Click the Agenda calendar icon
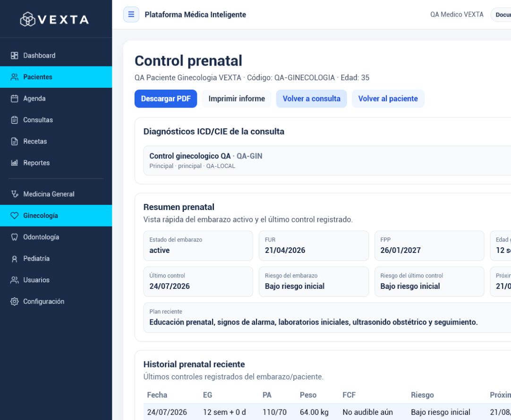511x420 pixels. pos(14,99)
